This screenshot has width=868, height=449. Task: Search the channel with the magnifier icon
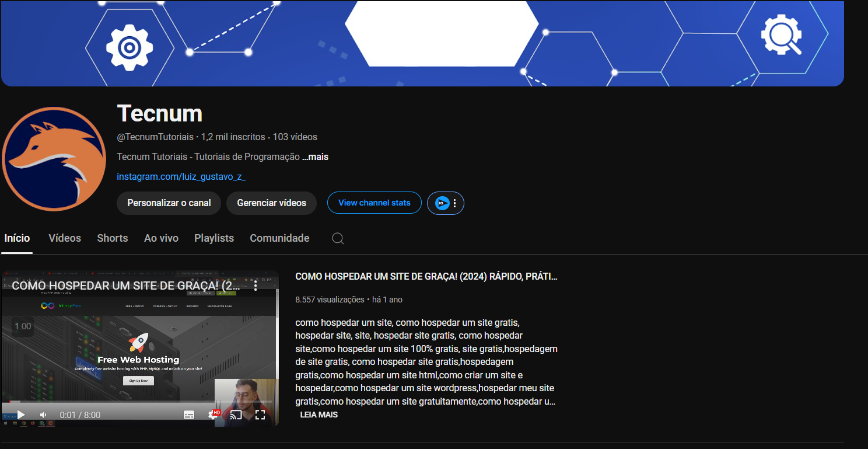tap(338, 238)
